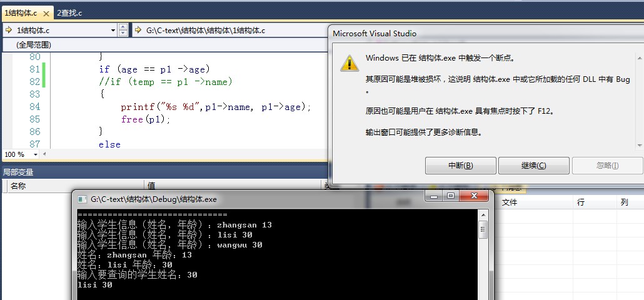
Task: Click console output line 'lisi 30'
Action: 94,285
